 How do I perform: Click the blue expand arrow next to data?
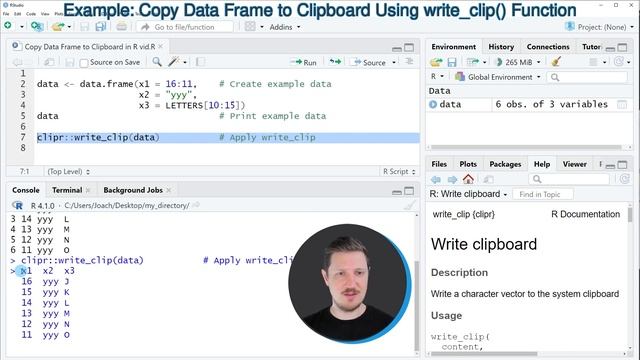point(433,104)
